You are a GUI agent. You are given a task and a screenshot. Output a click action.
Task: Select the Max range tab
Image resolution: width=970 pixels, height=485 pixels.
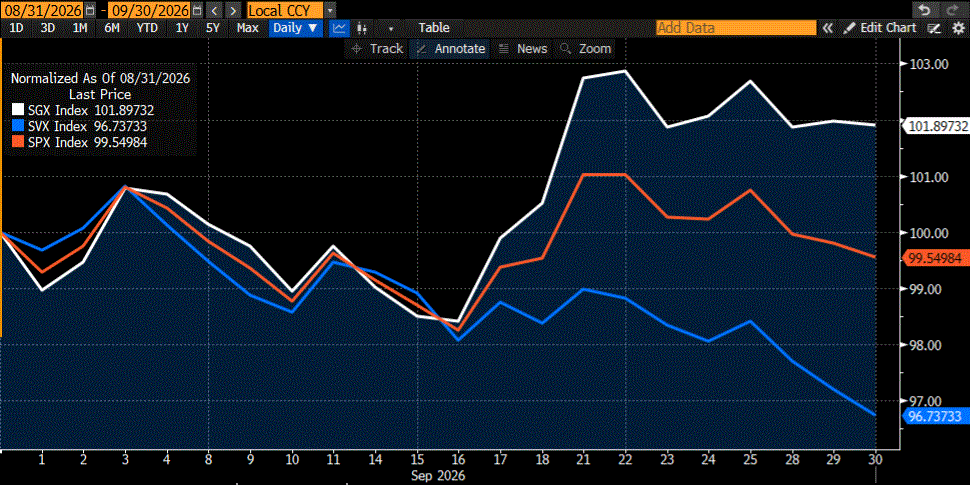(247, 28)
